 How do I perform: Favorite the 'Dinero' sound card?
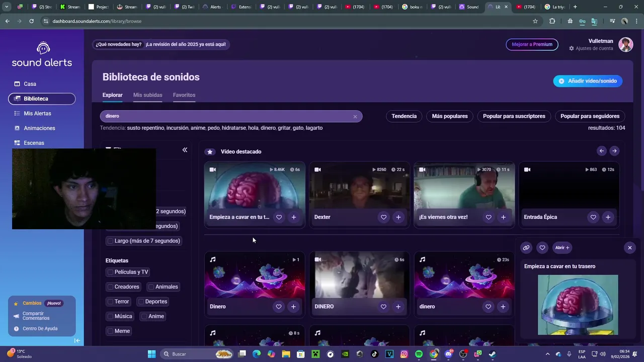279,307
